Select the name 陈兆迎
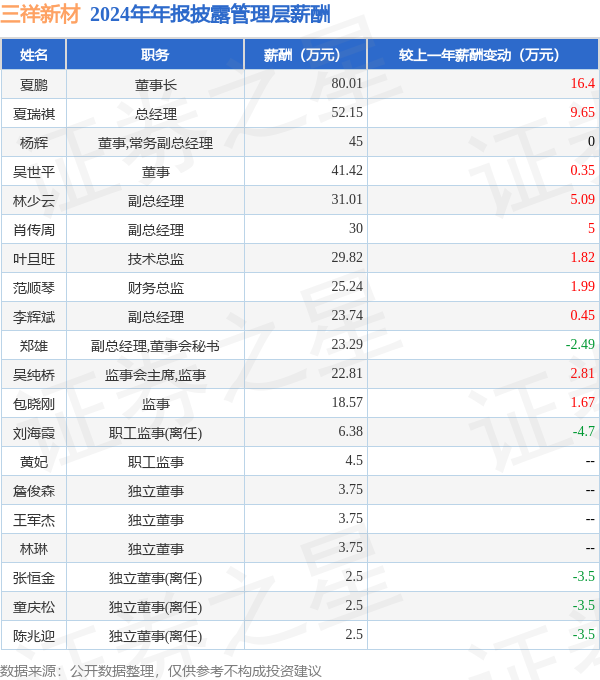 tap(34, 636)
